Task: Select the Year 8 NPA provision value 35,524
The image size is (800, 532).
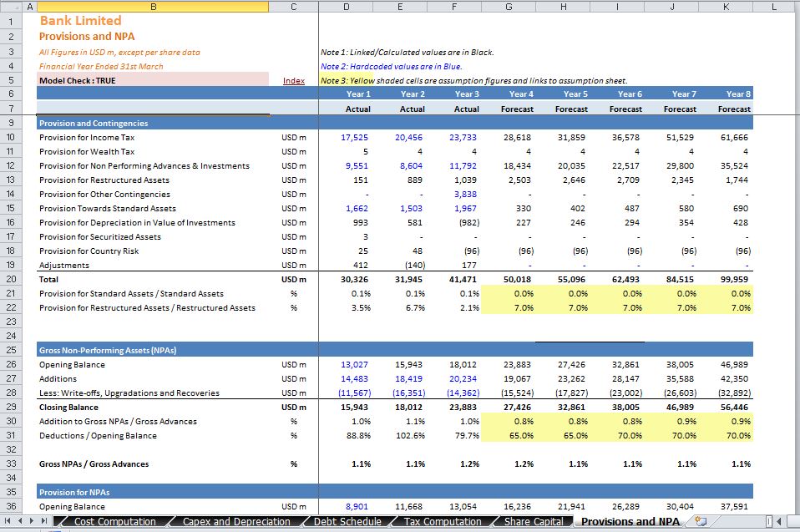Action: (x=726, y=165)
